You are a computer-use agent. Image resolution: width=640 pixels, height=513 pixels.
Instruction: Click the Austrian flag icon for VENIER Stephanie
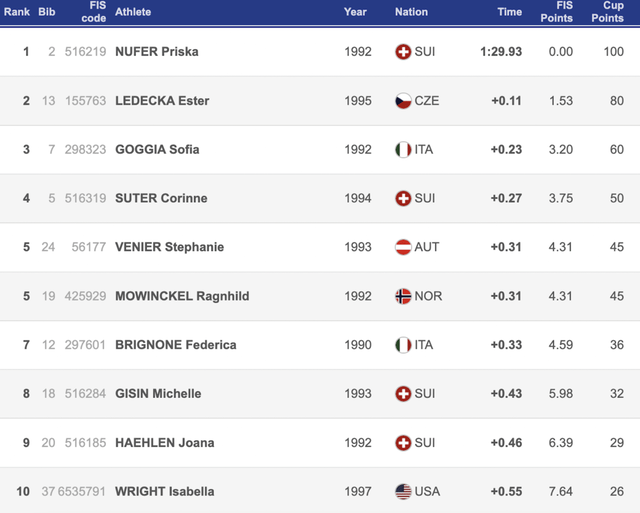(x=403, y=247)
